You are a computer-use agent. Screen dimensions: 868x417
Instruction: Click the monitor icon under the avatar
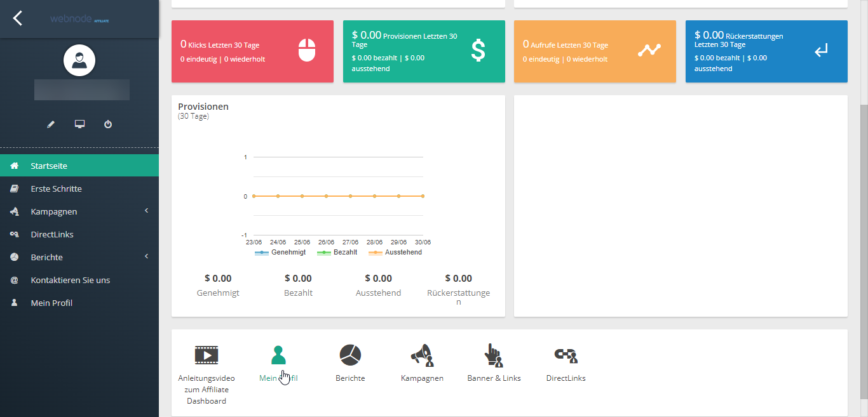pos(79,124)
